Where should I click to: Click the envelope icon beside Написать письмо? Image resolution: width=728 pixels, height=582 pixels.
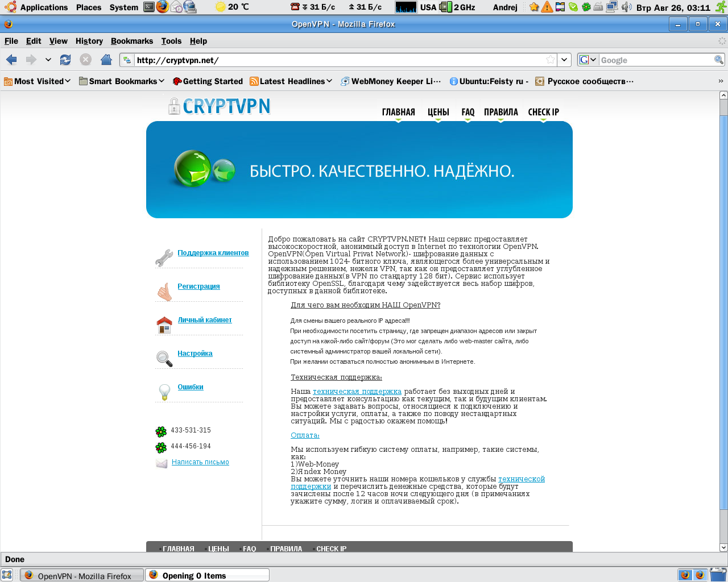pos(162,463)
